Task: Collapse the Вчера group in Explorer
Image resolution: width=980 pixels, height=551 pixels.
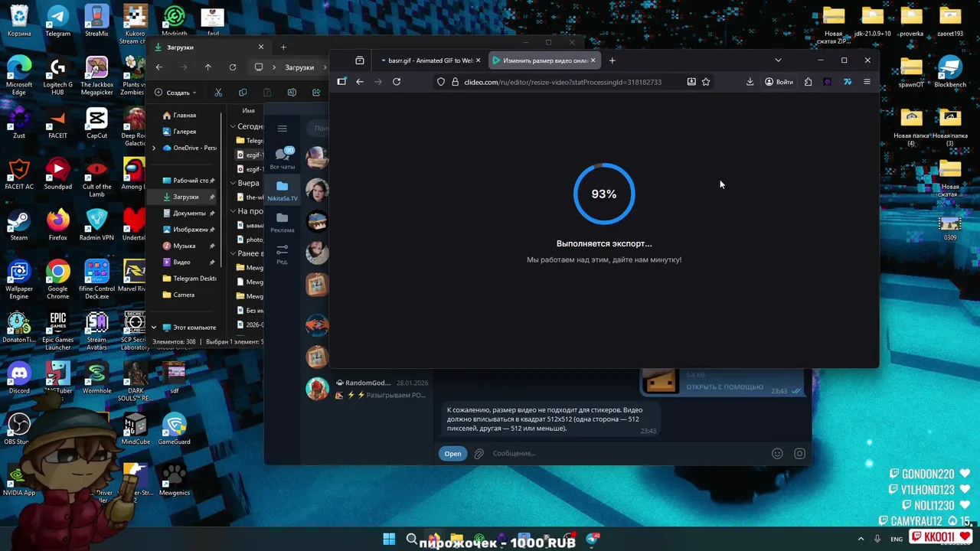Action: pyautogui.click(x=233, y=184)
